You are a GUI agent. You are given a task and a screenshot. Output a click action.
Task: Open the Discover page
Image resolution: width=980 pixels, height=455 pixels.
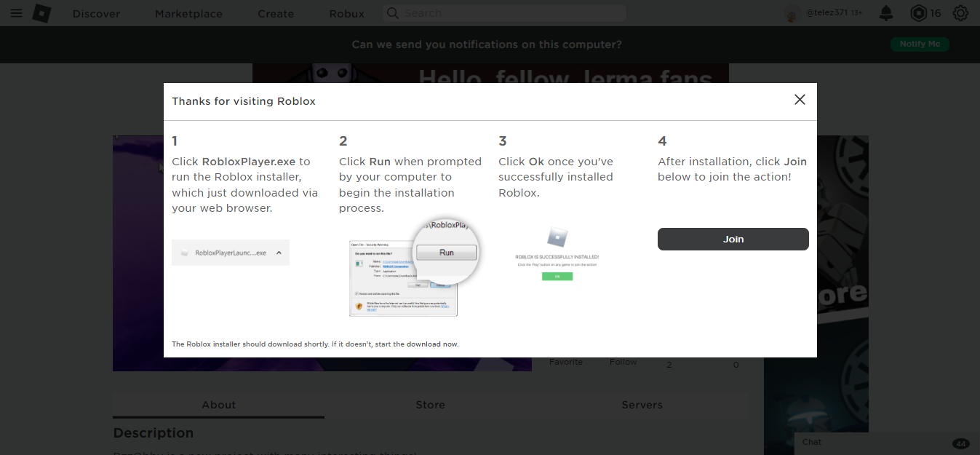pyautogui.click(x=96, y=13)
